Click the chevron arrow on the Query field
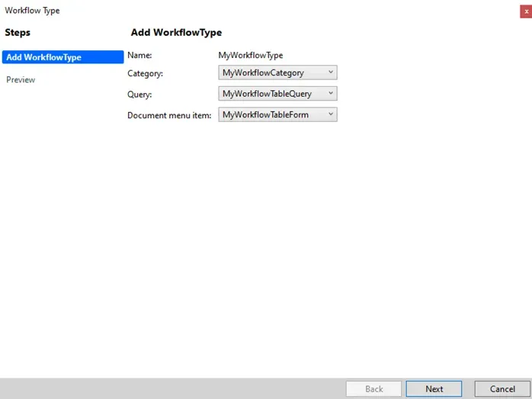Screen dimensions: 532x399 [330, 94]
